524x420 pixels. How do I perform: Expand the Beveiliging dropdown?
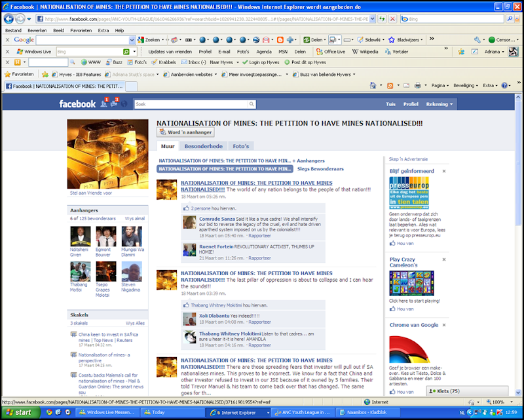pyautogui.click(x=466, y=86)
